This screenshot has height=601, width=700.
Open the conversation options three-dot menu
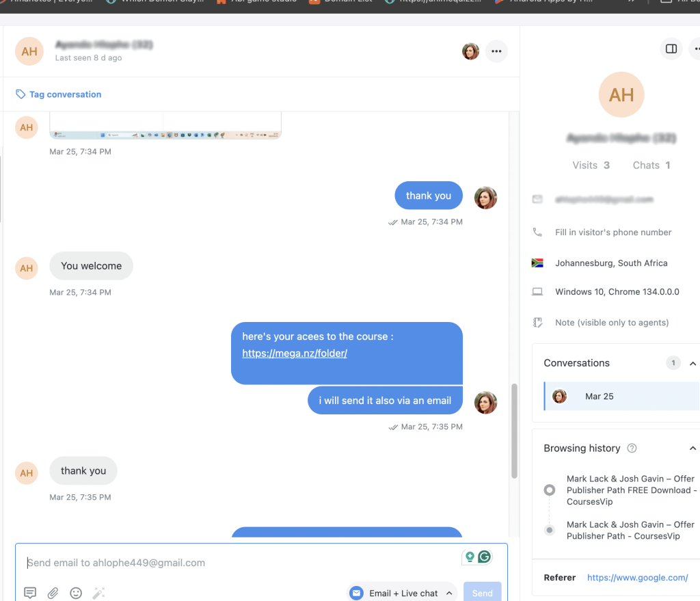point(496,51)
